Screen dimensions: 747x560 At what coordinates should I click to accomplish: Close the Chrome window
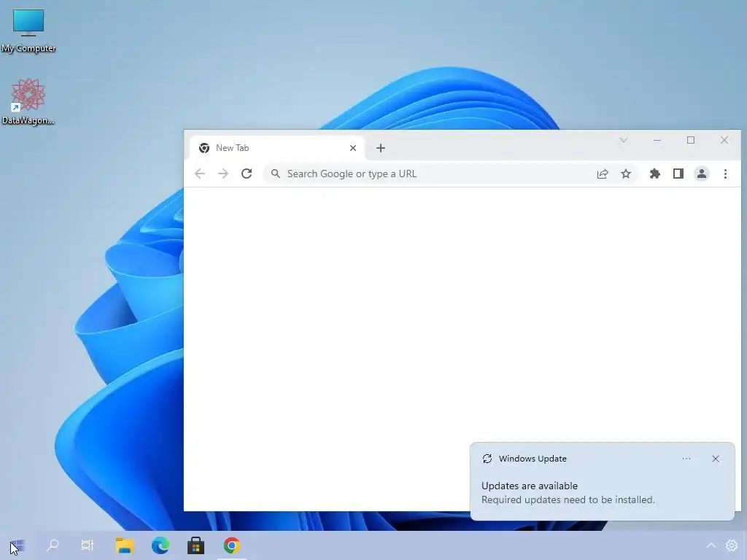[724, 140]
